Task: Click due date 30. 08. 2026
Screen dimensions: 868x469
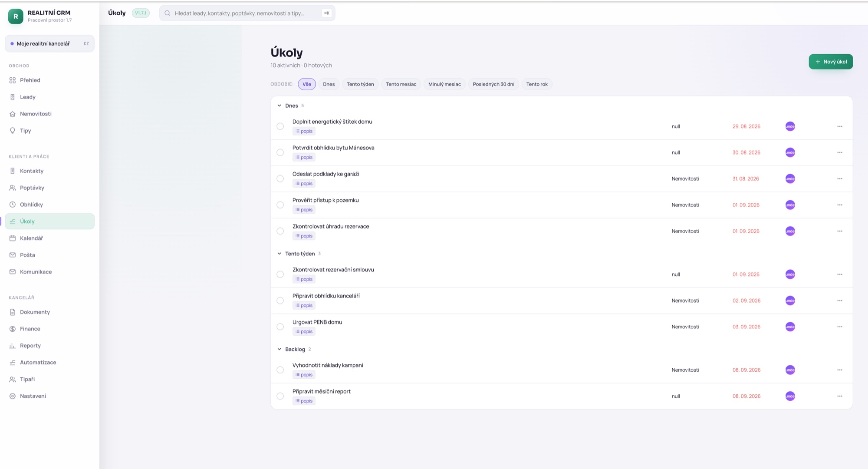Action: point(746,152)
